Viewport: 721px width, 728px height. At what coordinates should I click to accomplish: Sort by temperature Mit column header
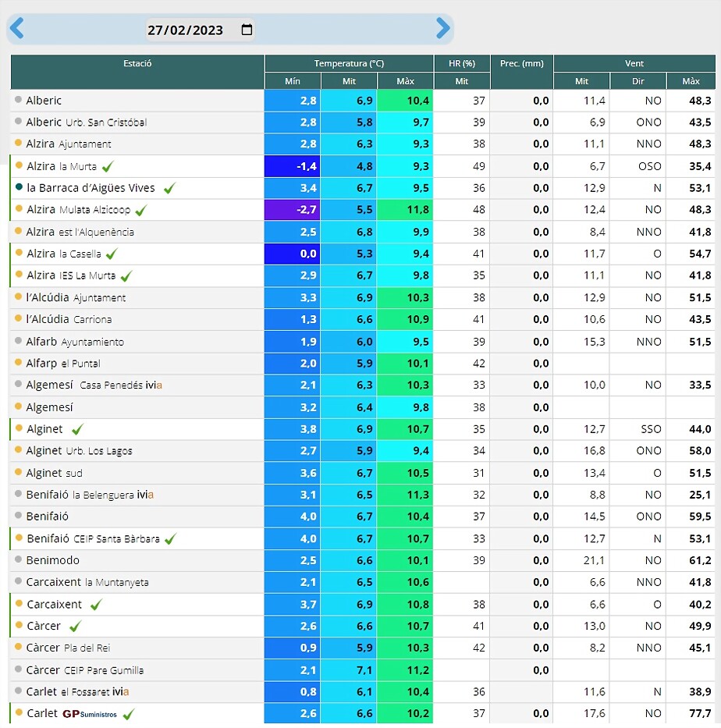349,81
